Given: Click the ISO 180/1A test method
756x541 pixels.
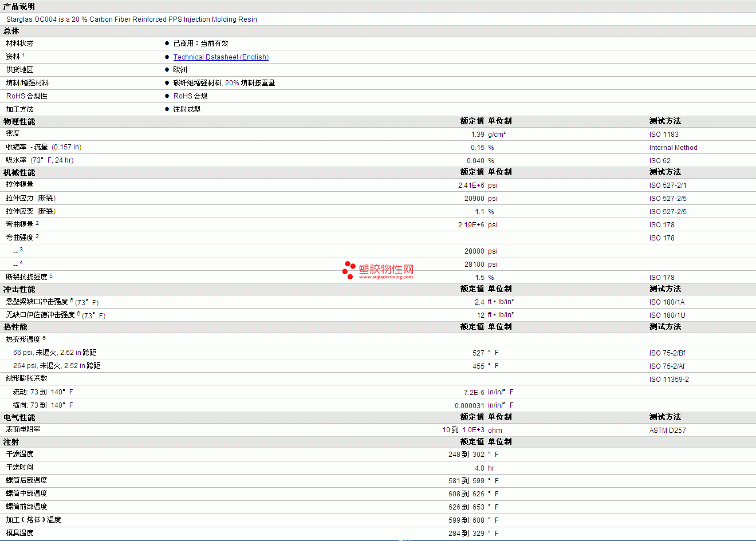Looking at the screenshot, I should click(667, 302).
